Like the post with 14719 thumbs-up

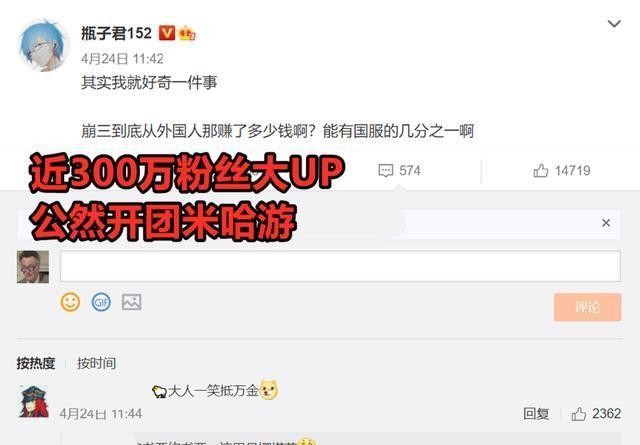pos(562,170)
